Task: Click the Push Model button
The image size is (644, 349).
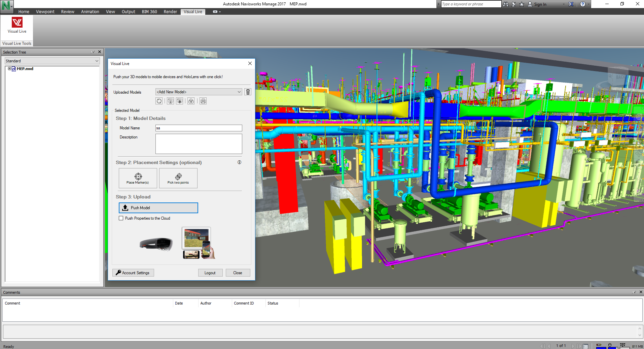Action: pos(158,208)
